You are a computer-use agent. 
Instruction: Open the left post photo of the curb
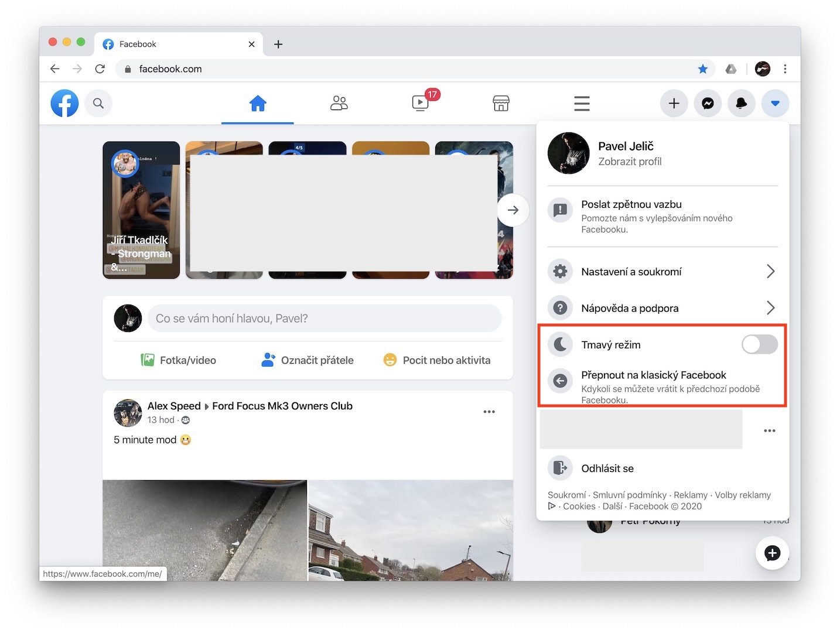204,531
